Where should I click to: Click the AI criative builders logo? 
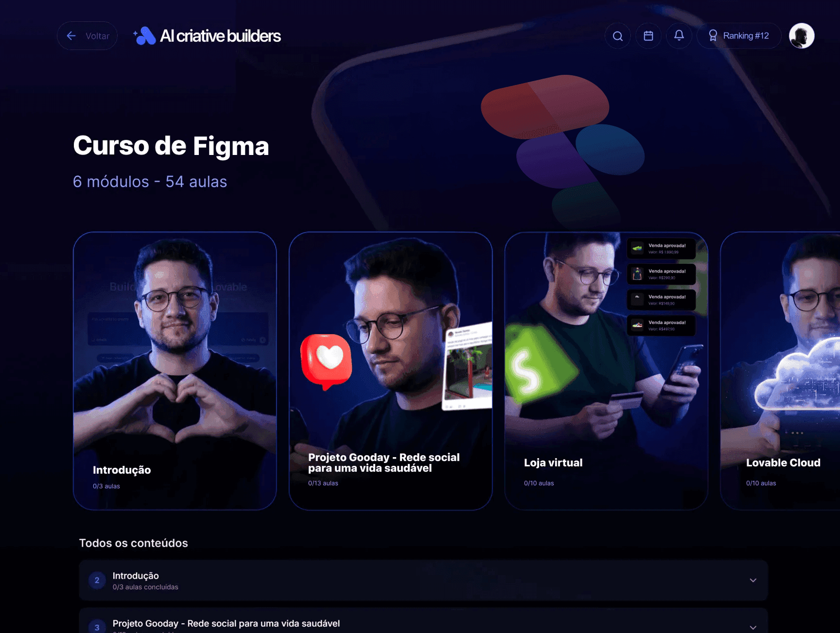pyautogui.click(x=207, y=36)
